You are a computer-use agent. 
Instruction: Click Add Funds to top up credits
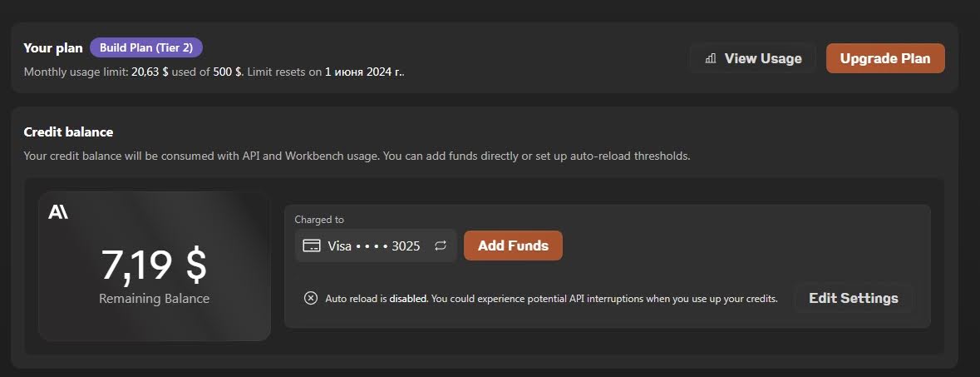click(513, 246)
